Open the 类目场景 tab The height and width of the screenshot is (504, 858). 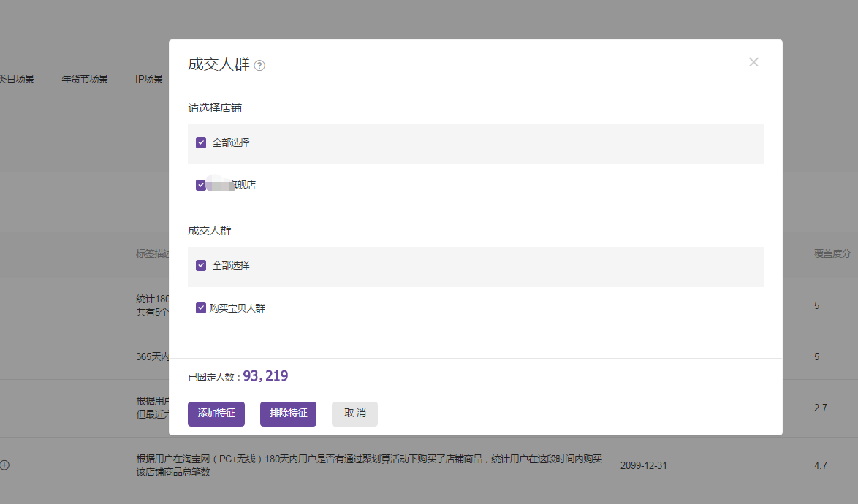pos(17,79)
